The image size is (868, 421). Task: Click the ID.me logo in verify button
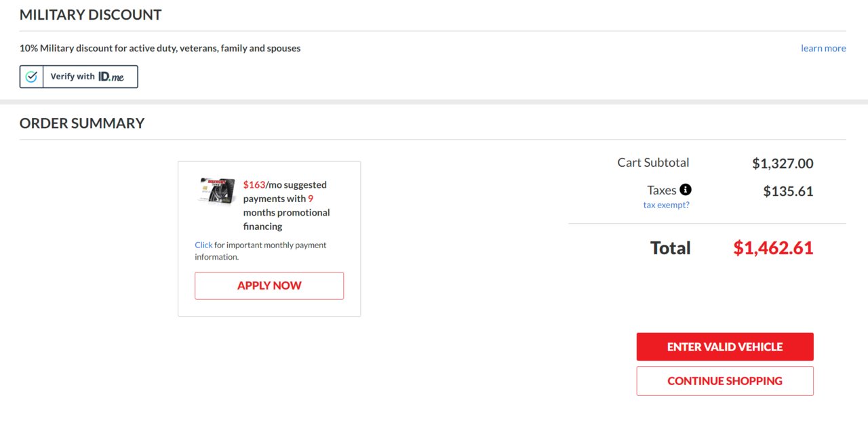click(x=111, y=77)
